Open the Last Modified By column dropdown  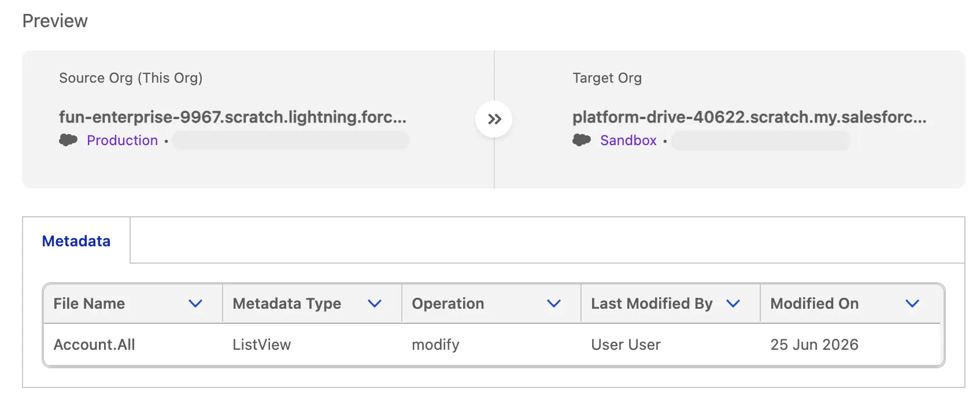pos(733,304)
